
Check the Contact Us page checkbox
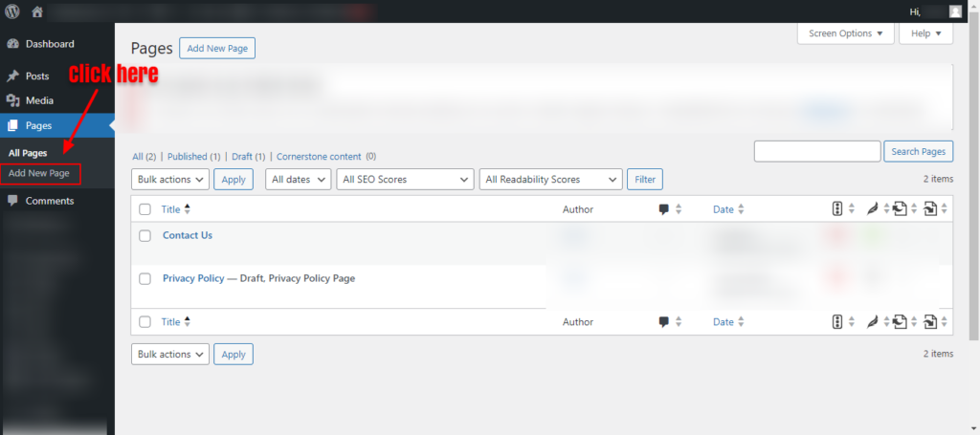pyautogui.click(x=145, y=235)
